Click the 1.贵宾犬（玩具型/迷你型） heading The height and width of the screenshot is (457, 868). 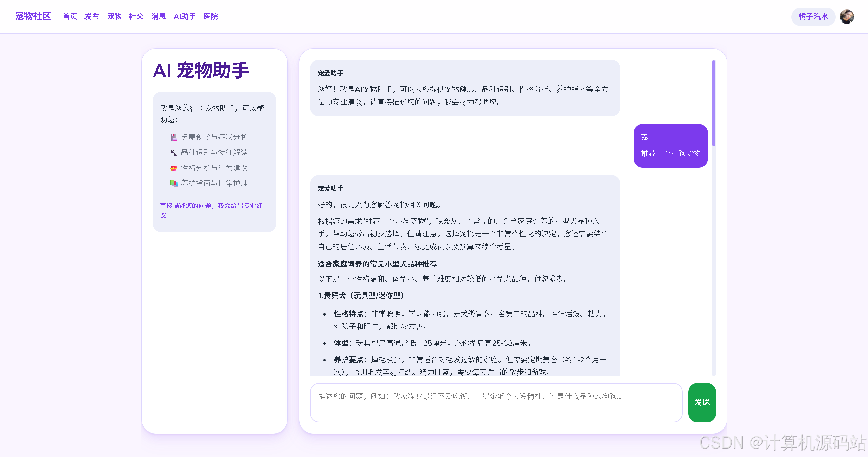[361, 296]
